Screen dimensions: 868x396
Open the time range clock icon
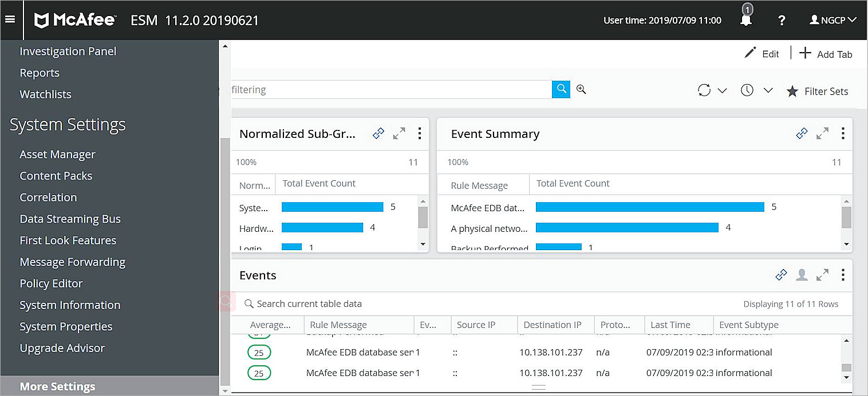click(x=747, y=90)
